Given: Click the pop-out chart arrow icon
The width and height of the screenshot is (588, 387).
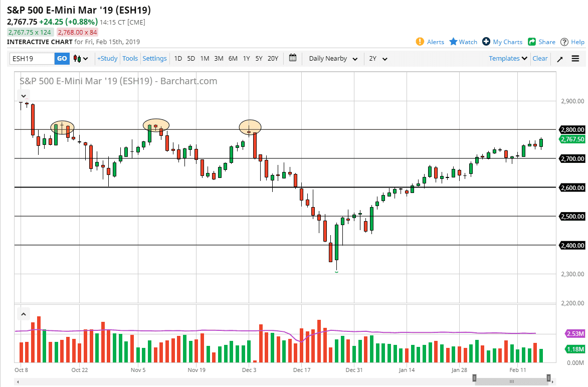Looking at the screenshot, I should (x=560, y=59).
